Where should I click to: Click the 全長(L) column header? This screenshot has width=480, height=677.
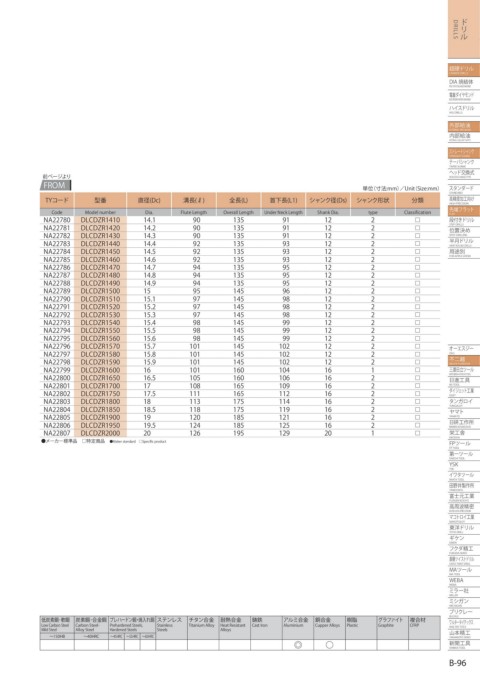coord(239,200)
